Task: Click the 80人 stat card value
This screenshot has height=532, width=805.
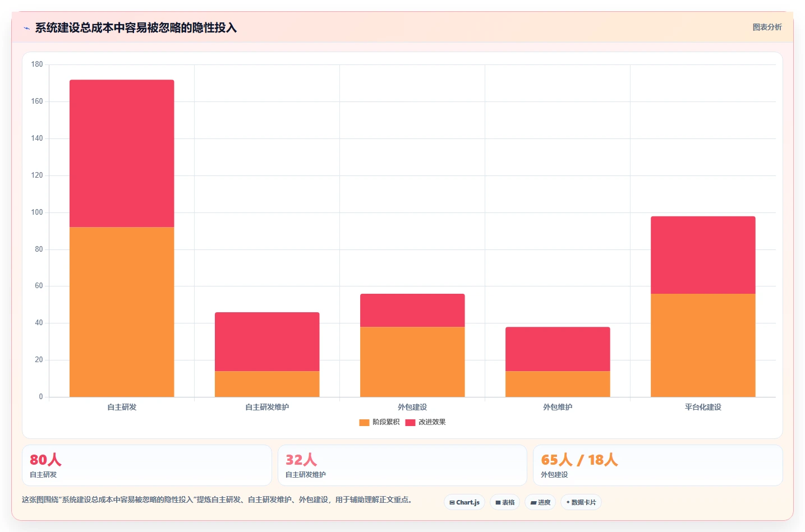Action: 45,460
